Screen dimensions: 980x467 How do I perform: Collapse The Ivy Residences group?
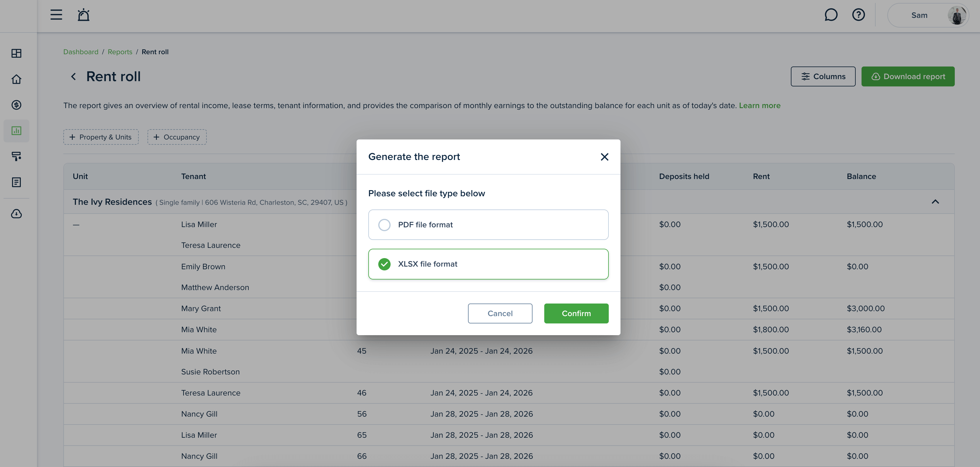pyautogui.click(x=935, y=202)
